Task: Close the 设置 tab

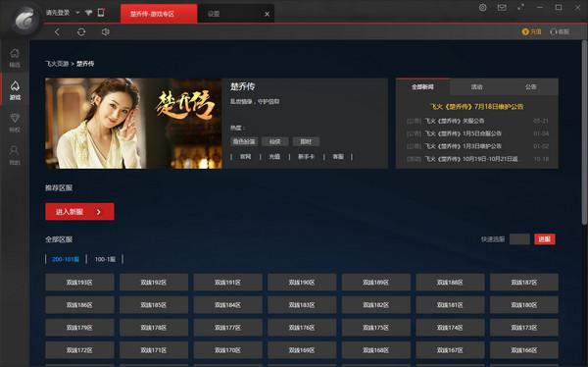Action: pyautogui.click(x=267, y=15)
